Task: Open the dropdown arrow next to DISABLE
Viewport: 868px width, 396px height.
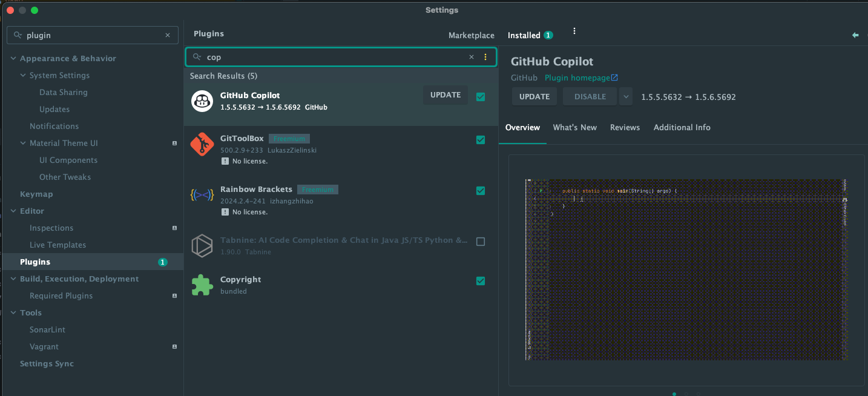Action: tap(626, 96)
